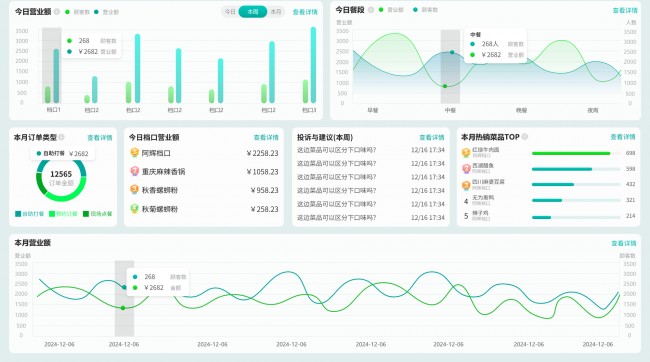Click the teal data point in 今日餐段 chart

[x=452, y=52]
